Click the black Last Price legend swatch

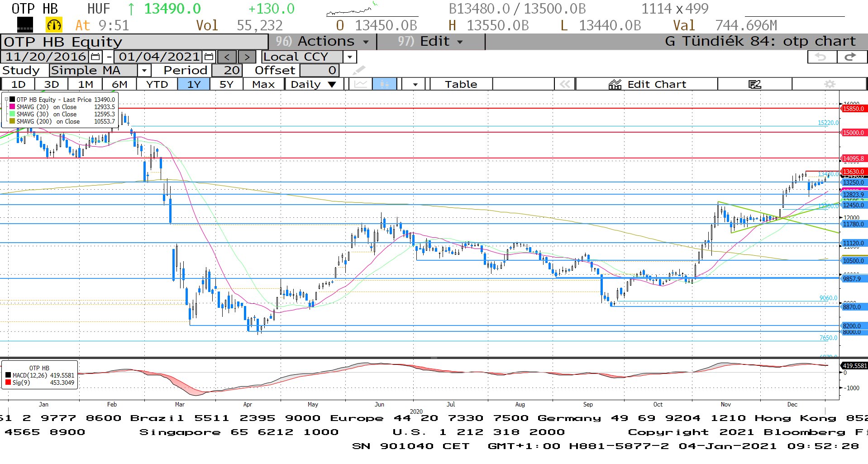click(12, 100)
